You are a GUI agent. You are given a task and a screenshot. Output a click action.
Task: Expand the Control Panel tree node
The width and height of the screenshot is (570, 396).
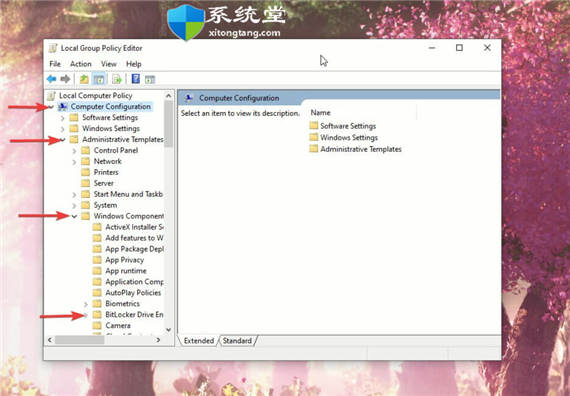[74, 151]
